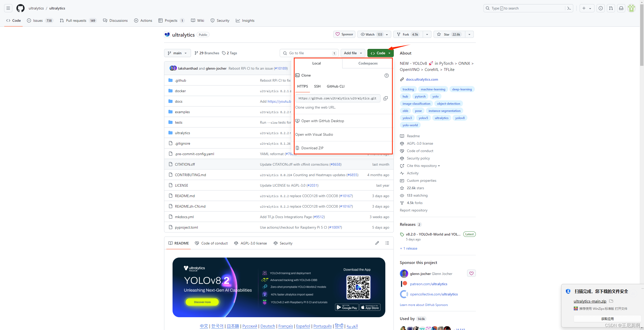The width and height of the screenshot is (644, 330).
Task: Expand the Add file dropdown
Action: click(x=353, y=53)
